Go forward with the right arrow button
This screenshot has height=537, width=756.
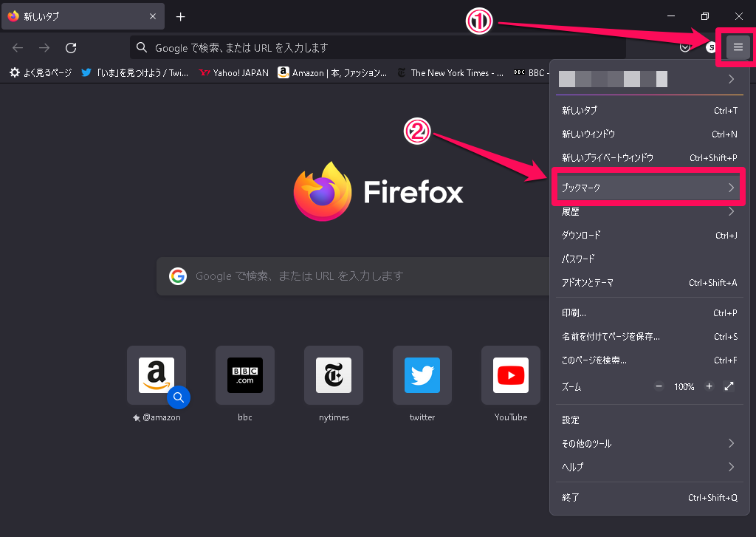(x=44, y=48)
